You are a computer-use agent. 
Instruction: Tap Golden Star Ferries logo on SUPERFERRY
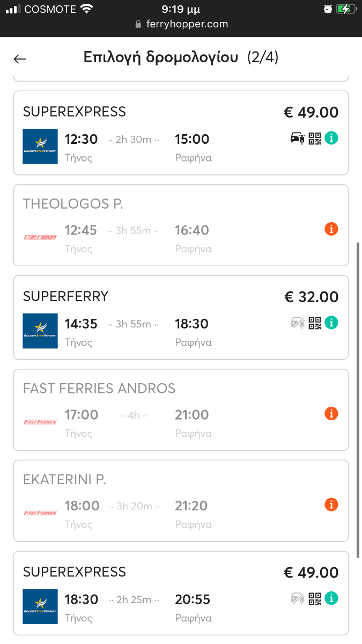(40, 331)
